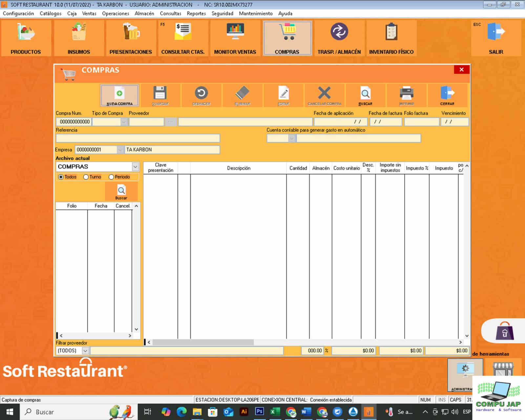Open the Inventario Físico module

pos(391,38)
